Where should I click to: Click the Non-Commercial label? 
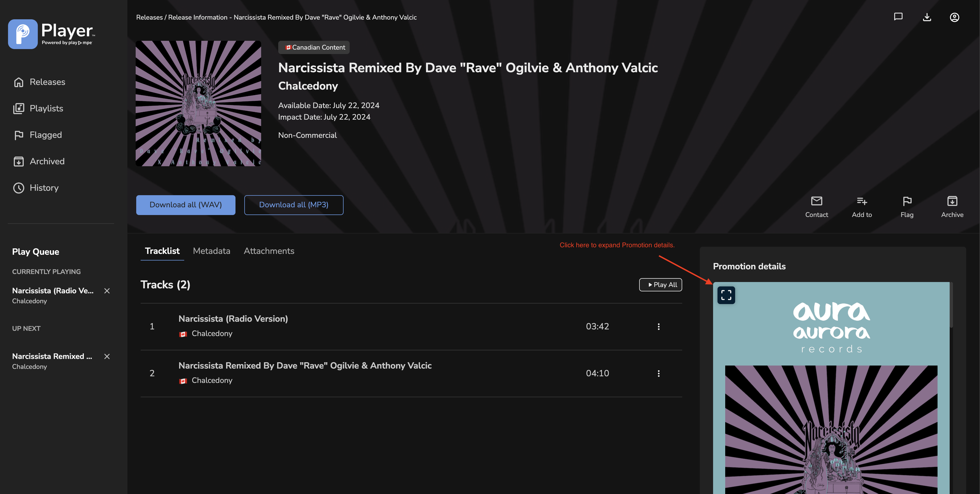307,135
